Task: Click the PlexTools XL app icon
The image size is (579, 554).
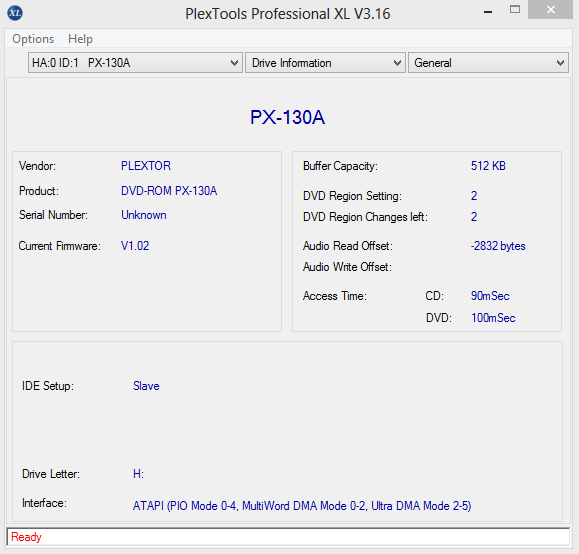Action: (x=15, y=13)
